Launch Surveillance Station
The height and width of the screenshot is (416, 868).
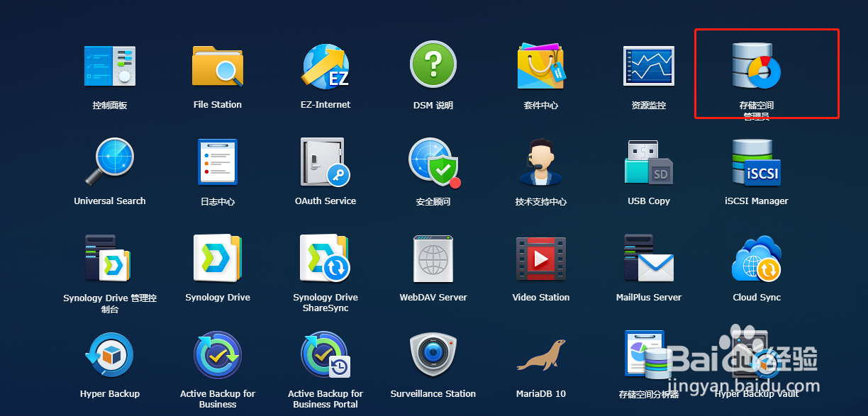(433, 354)
